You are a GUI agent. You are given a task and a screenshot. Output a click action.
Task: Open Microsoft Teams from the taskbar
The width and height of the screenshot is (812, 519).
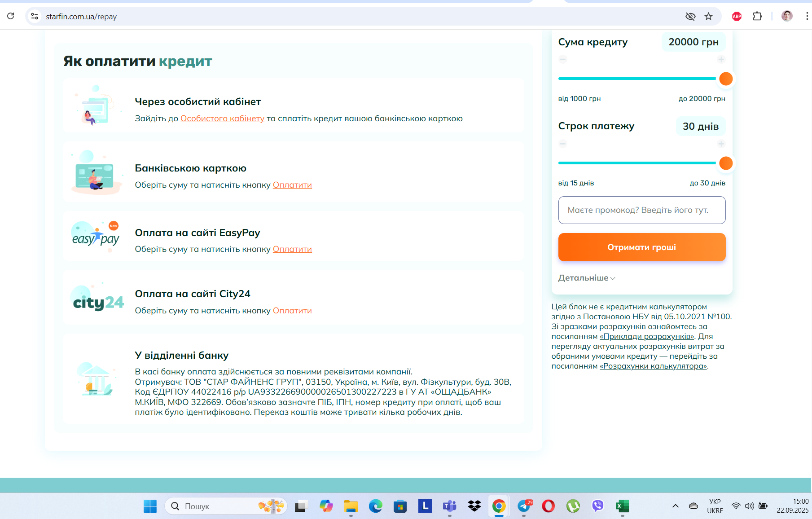click(x=449, y=506)
